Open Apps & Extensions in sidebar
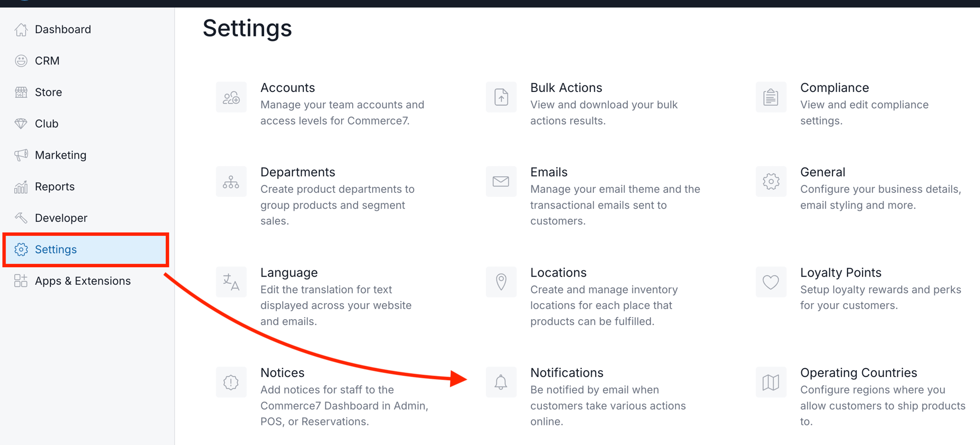 coord(82,281)
